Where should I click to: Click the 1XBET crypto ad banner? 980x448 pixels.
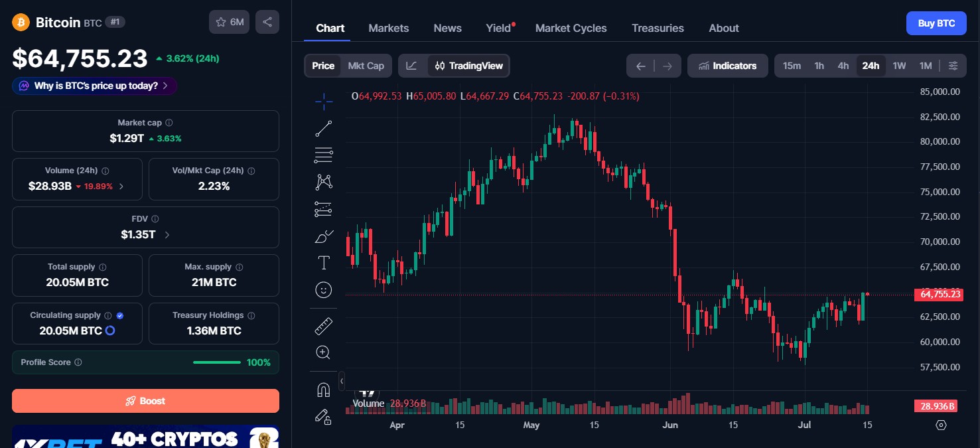[145, 437]
